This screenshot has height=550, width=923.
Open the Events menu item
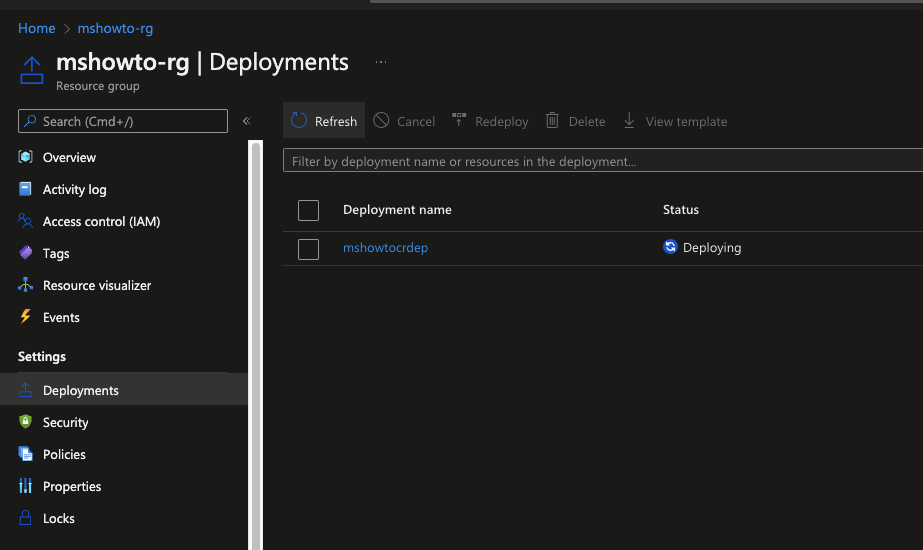(61, 317)
